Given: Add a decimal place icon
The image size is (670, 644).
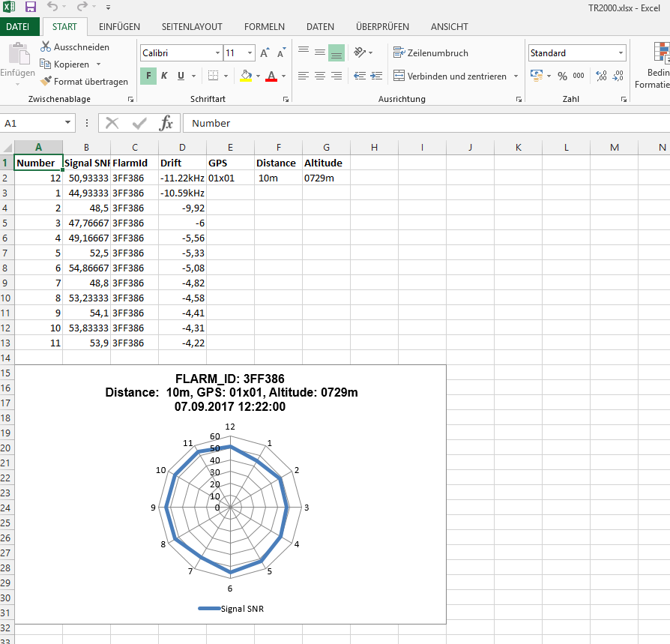Looking at the screenshot, I should pyautogui.click(x=601, y=76).
